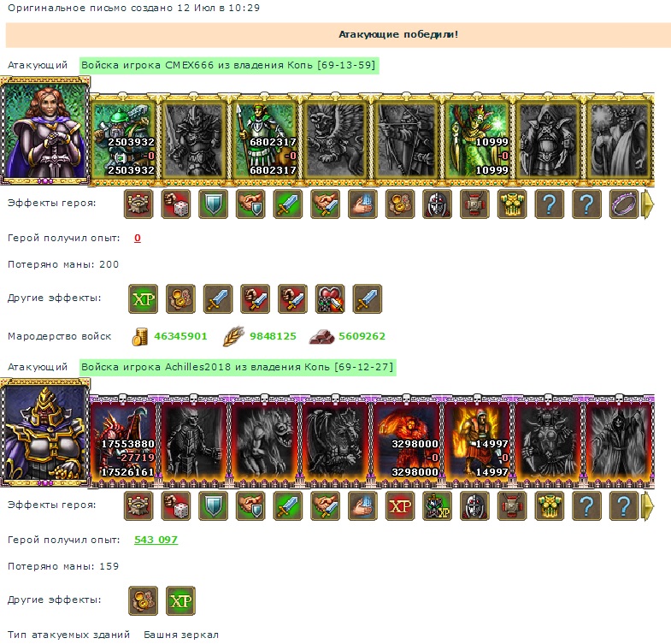Click the fire elemental unit card showing 3298000

[407, 441]
